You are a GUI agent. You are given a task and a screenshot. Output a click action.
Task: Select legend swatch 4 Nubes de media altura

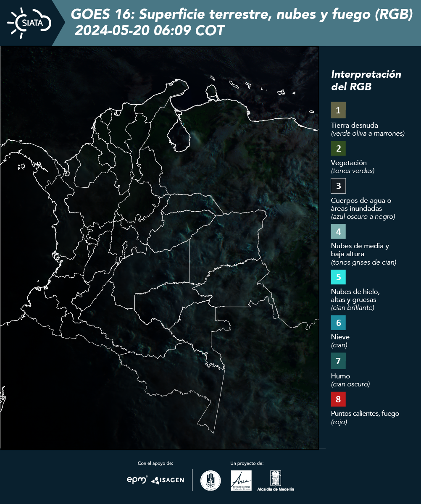(338, 231)
